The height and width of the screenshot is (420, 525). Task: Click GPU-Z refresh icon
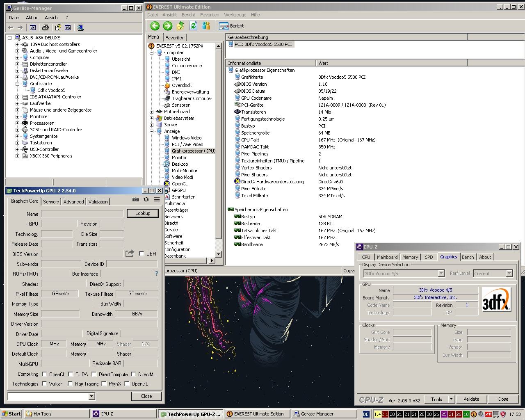[146, 199]
